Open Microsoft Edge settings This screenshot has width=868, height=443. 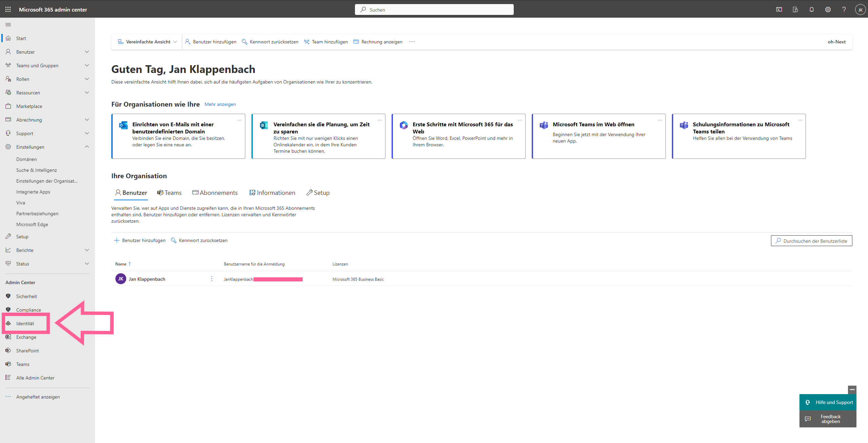[x=32, y=224]
